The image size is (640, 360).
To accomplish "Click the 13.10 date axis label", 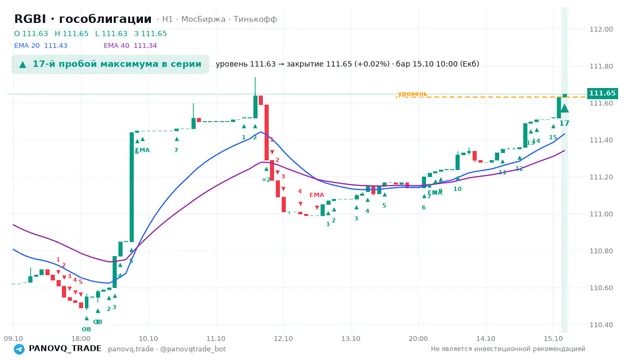I will coord(351,338).
